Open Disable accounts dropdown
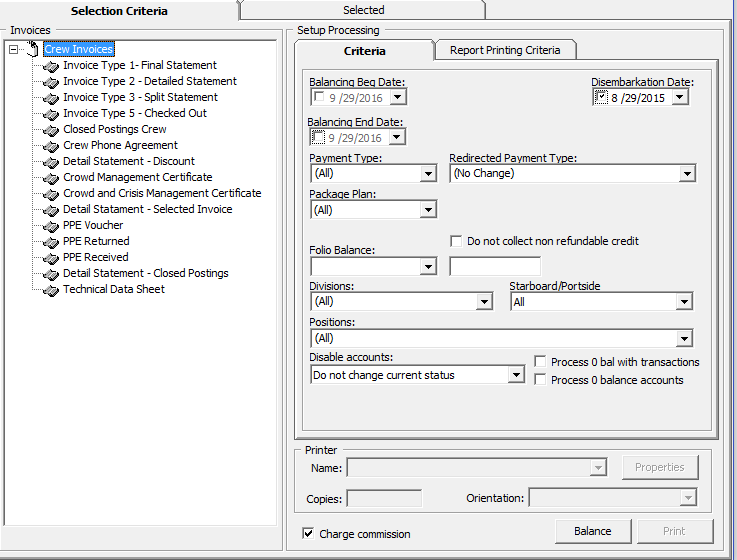 pyautogui.click(x=516, y=375)
